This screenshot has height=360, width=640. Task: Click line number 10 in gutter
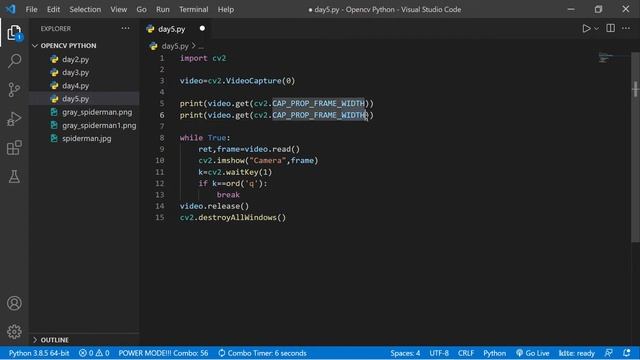pyautogui.click(x=160, y=160)
